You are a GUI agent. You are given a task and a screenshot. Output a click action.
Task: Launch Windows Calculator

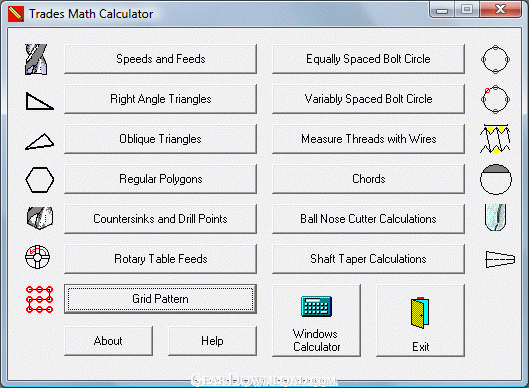tap(316, 321)
